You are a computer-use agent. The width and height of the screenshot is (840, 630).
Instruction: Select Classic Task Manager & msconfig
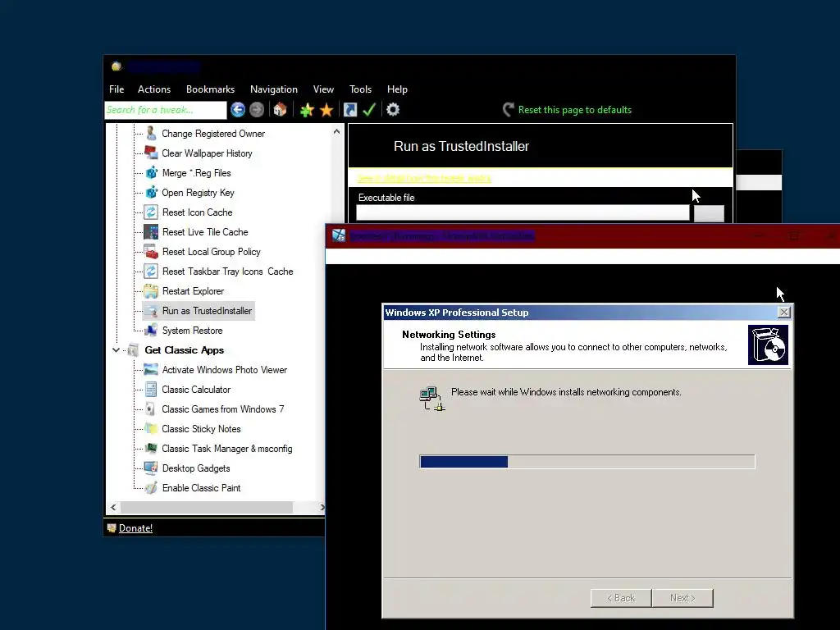(227, 449)
